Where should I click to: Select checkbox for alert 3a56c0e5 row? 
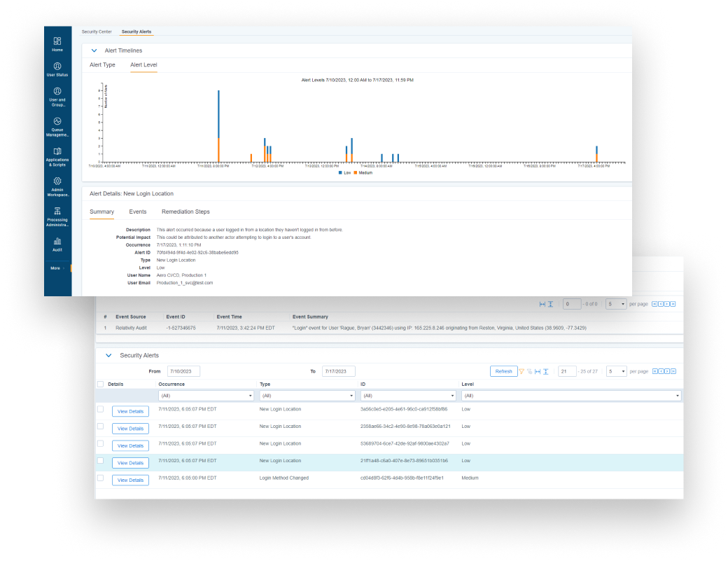[100, 409]
